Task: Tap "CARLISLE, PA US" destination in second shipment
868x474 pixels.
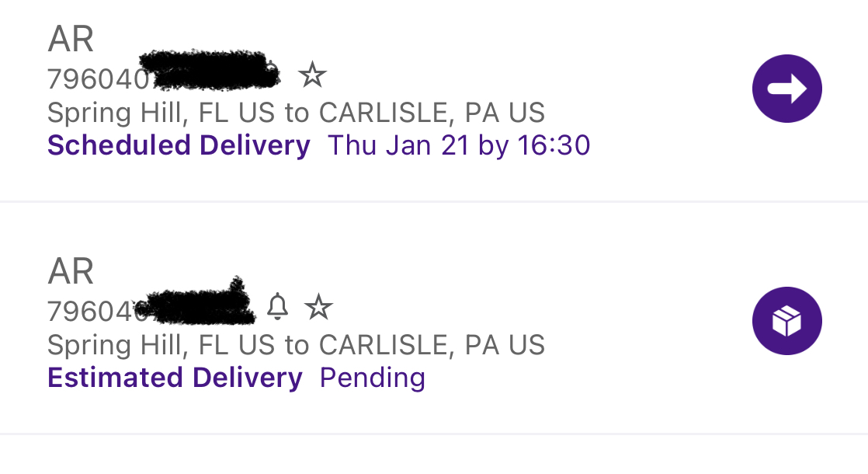Action: pyautogui.click(x=432, y=344)
